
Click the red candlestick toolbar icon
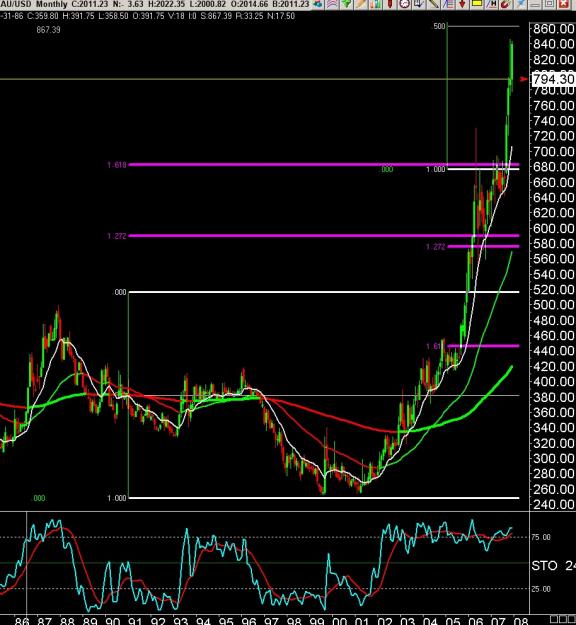[390, 4]
